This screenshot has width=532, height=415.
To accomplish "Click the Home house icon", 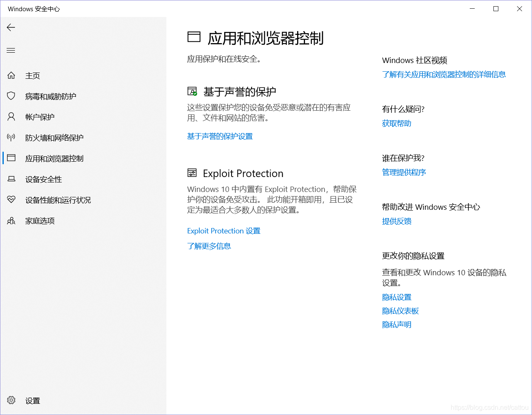I will [x=11, y=75].
